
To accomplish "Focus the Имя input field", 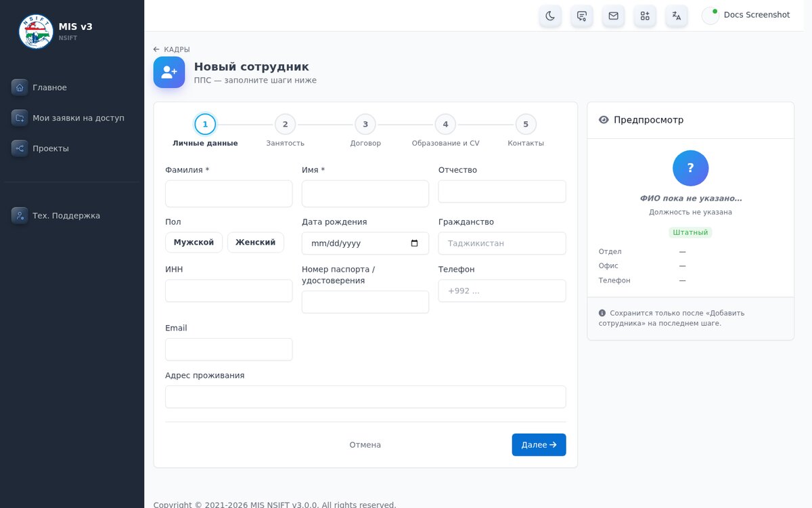I will point(365,194).
